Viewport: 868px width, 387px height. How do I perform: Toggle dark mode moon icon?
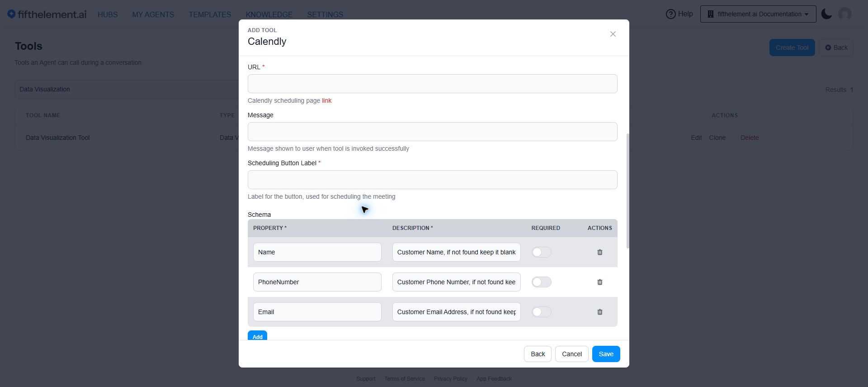826,14
